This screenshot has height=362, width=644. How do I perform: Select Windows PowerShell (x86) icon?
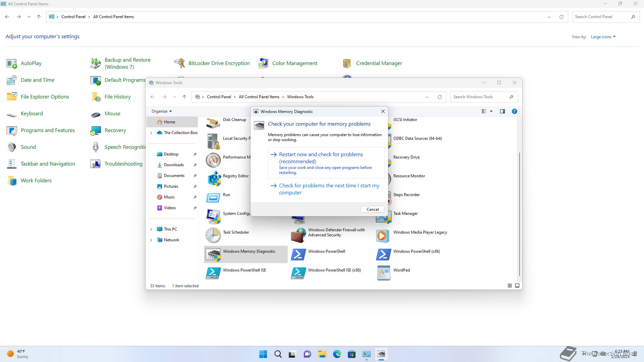pos(383,254)
